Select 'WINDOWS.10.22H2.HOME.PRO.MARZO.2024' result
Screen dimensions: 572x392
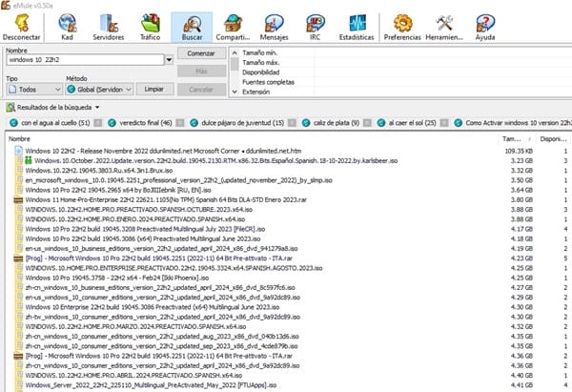click(x=135, y=326)
